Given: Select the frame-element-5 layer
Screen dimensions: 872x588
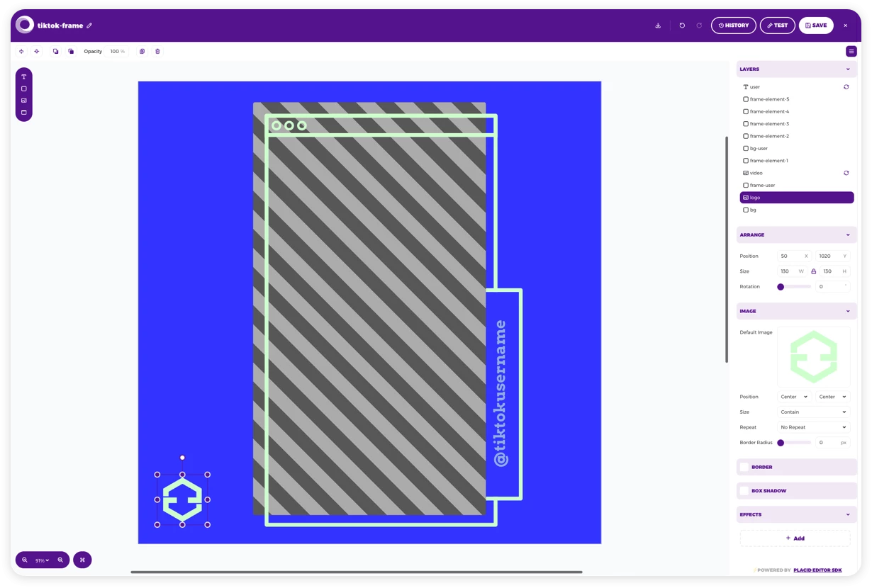Looking at the screenshot, I should pyautogui.click(x=796, y=99).
